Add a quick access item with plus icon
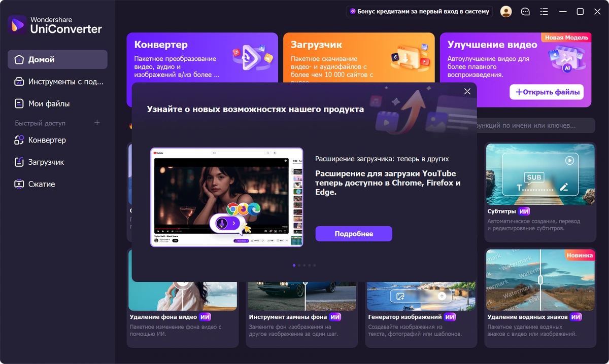609x364 pixels. [97, 123]
